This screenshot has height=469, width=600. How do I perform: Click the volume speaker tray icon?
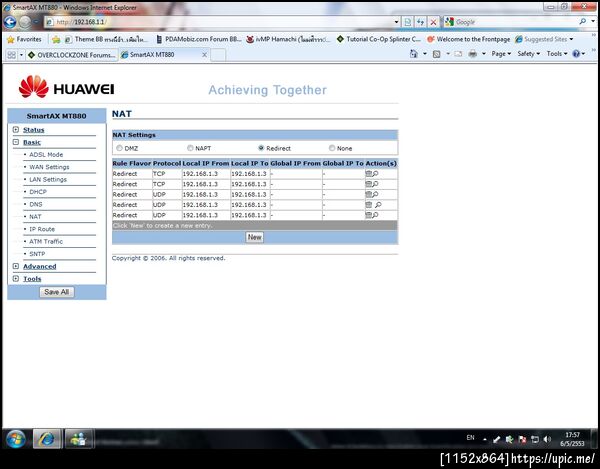[x=547, y=439]
